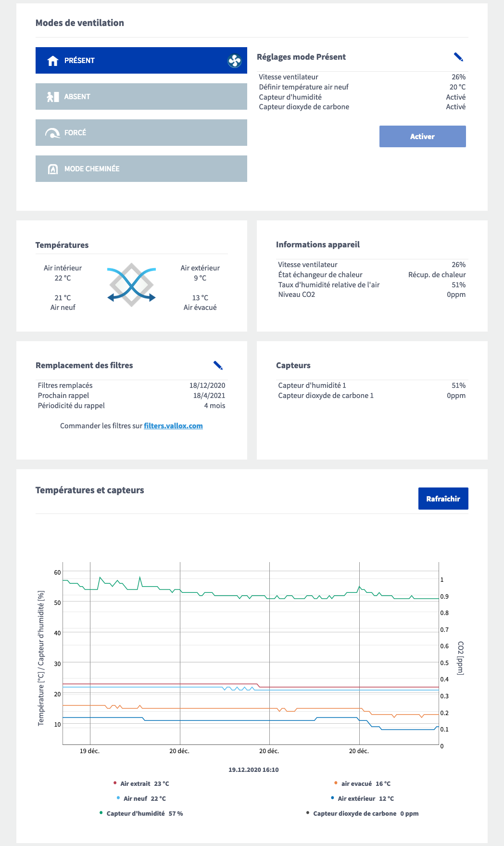Click the fireplace icon for Mode Cheminée
The width and height of the screenshot is (504, 846).
click(53, 169)
